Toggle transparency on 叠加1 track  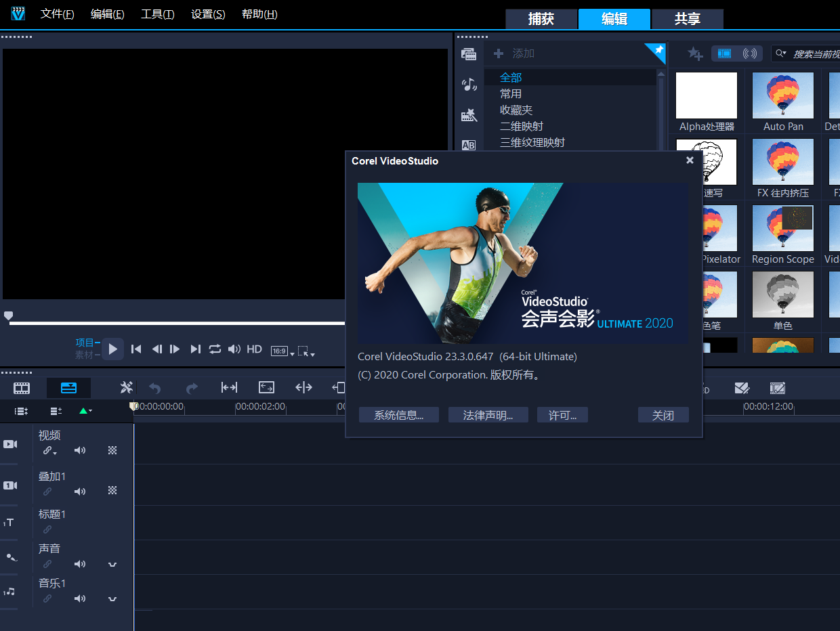pyautogui.click(x=113, y=491)
